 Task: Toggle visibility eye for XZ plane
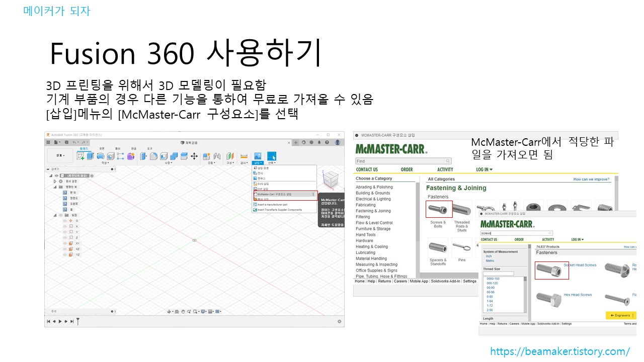65,249
